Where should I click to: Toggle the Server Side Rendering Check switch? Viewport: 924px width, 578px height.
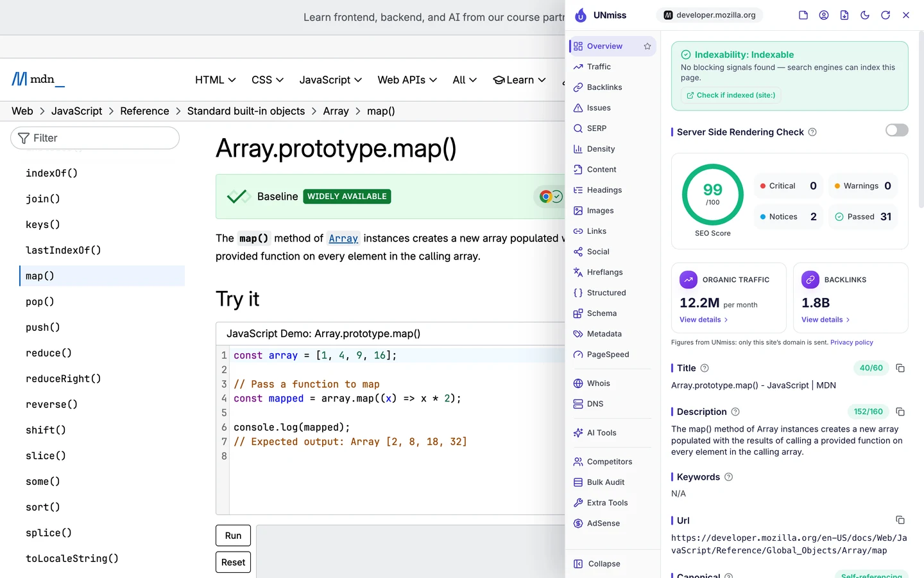pos(897,130)
